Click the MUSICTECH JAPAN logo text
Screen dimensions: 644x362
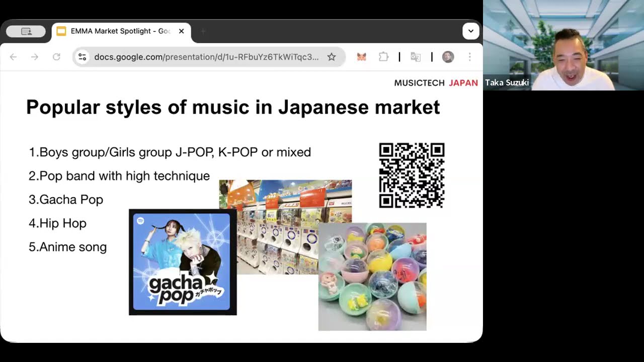coord(436,82)
